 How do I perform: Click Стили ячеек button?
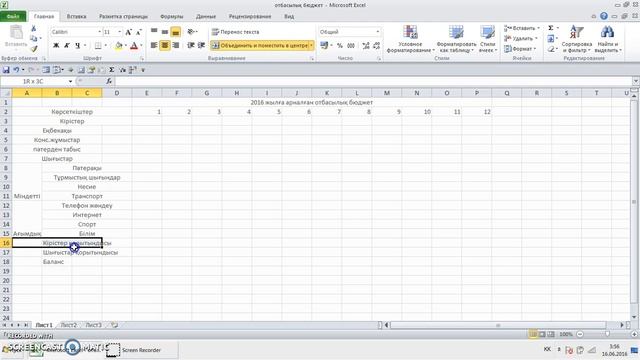488,39
